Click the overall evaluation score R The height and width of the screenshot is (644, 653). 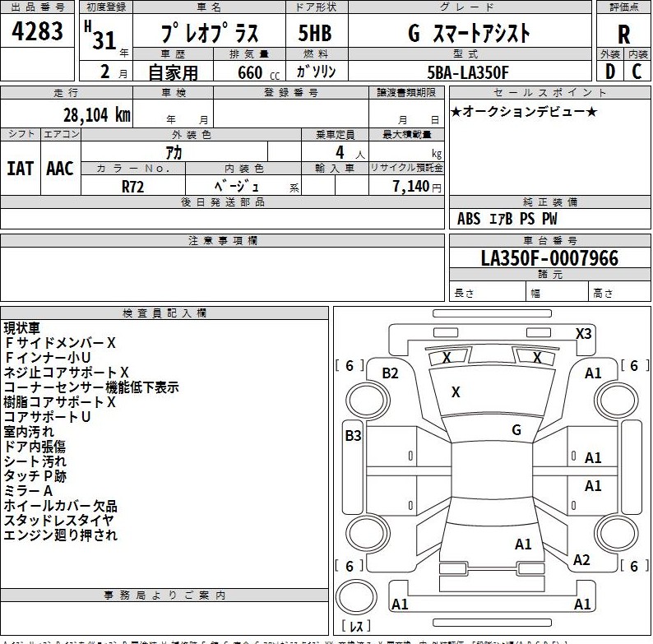click(623, 35)
